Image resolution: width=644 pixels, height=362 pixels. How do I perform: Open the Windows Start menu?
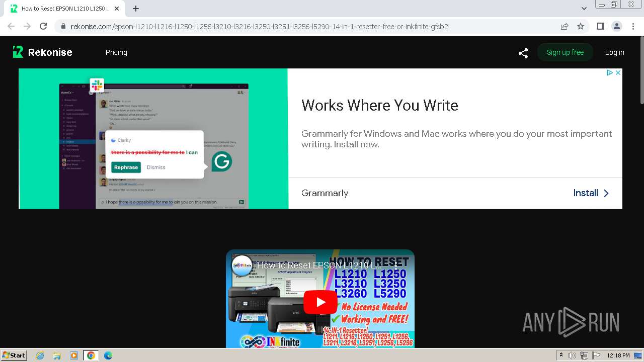point(14,355)
